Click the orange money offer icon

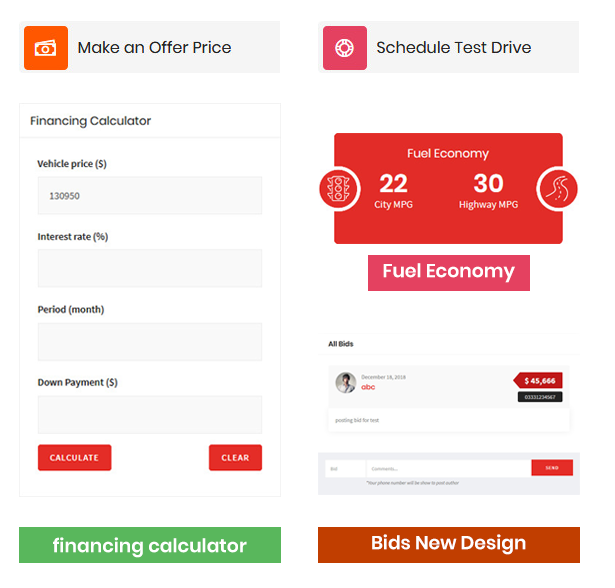(x=46, y=48)
